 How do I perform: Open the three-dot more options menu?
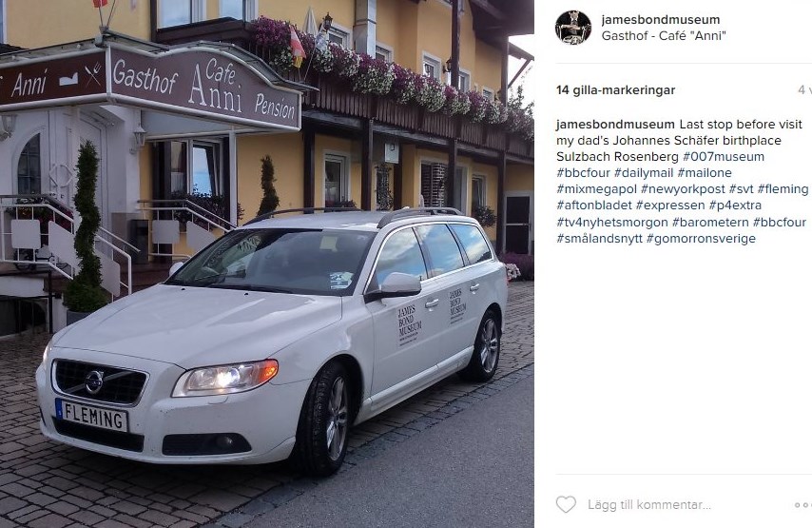tap(802, 504)
